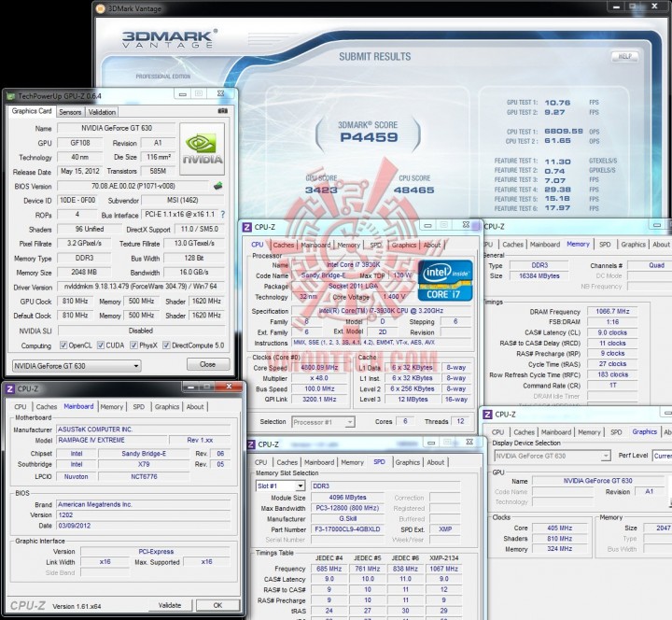
Task: Click the Validate button in CPU-Z
Action: pyautogui.click(x=170, y=605)
